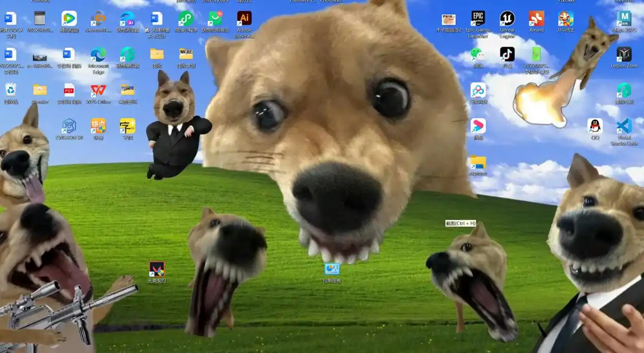Launch QQ penguin shortcut
644x353 pixels.
595,126
